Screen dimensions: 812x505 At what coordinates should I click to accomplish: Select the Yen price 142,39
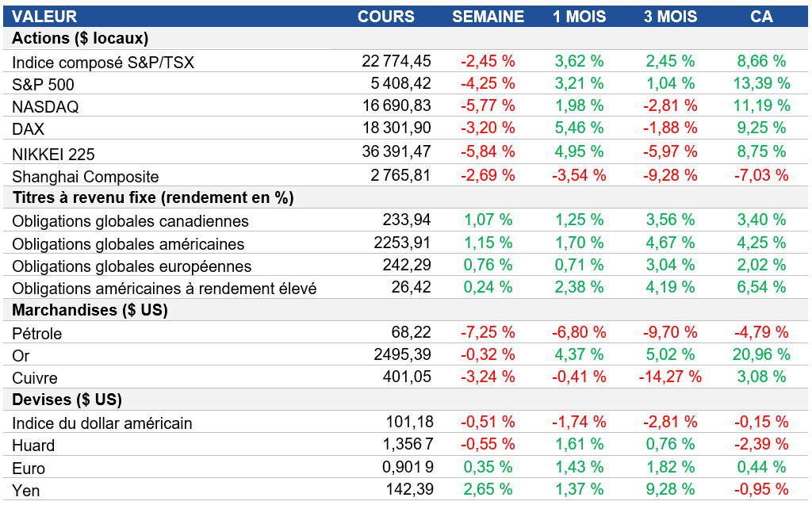pyautogui.click(x=409, y=490)
